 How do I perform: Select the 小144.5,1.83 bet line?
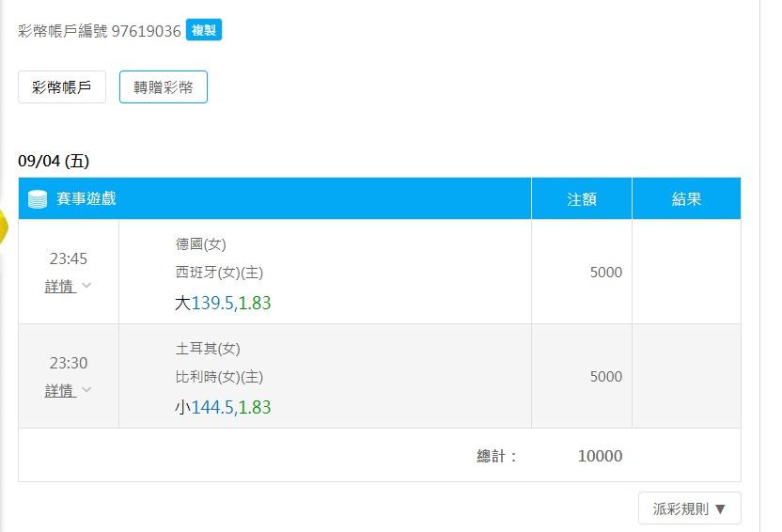(x=223, y=407)
